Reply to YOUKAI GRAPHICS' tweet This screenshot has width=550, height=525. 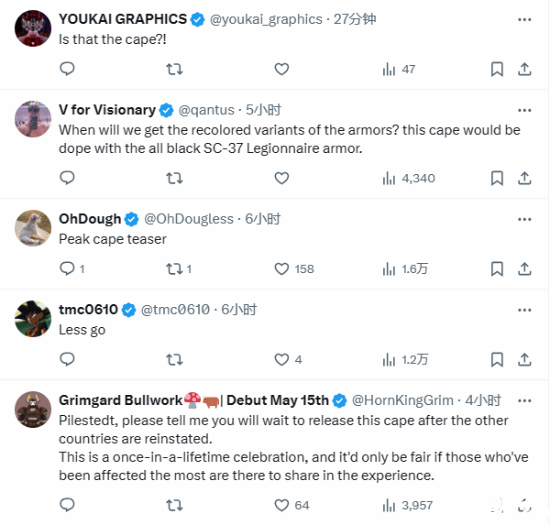(x=67, y=69)
